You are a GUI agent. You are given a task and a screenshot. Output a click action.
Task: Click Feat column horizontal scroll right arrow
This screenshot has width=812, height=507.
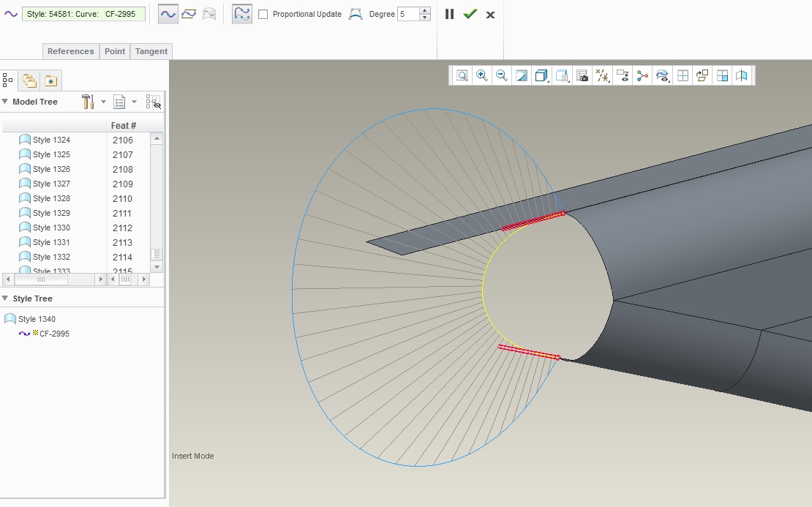[144, 279]
